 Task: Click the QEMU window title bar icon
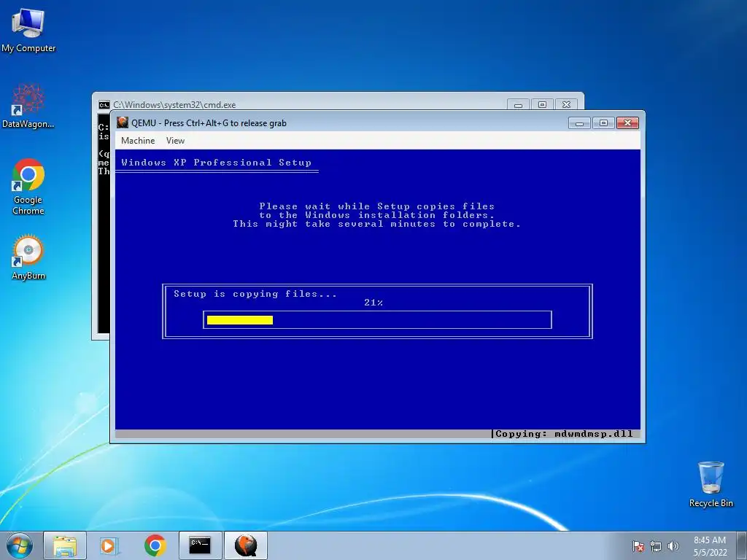pos(123,122)
